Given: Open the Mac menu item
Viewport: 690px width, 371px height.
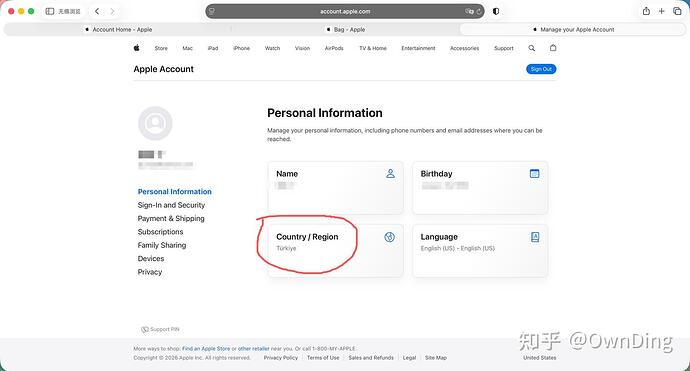Looking at the screenshot, I should tap(187, 48).
